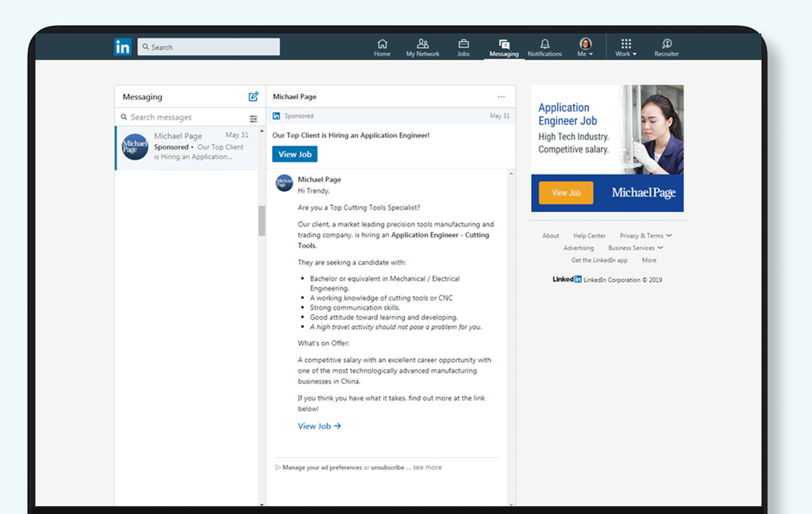Screen dimensions: 812x514
Task: Select the Michael Page conversation in list
Action: tap(186, 148)
